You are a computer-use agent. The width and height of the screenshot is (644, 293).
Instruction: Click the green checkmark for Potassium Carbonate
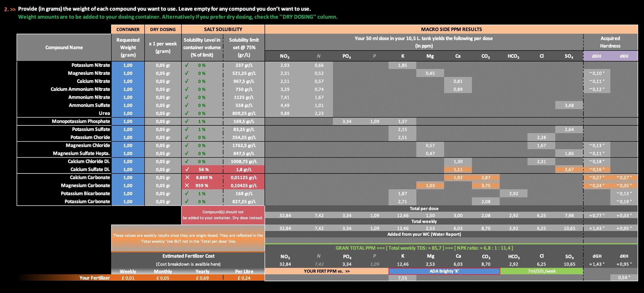click(x=187, y=201)
